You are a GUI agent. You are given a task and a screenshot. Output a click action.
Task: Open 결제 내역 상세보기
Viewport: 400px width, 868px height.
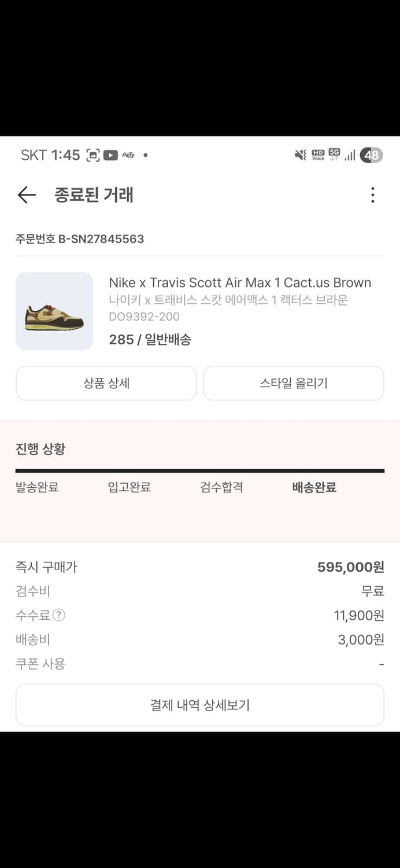tap(199, 705)
